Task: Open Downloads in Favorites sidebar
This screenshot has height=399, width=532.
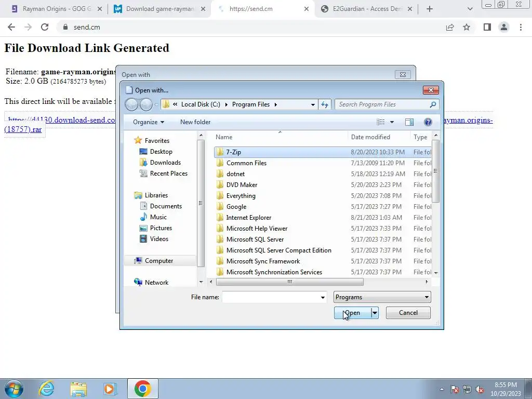Action: (160, 163)
